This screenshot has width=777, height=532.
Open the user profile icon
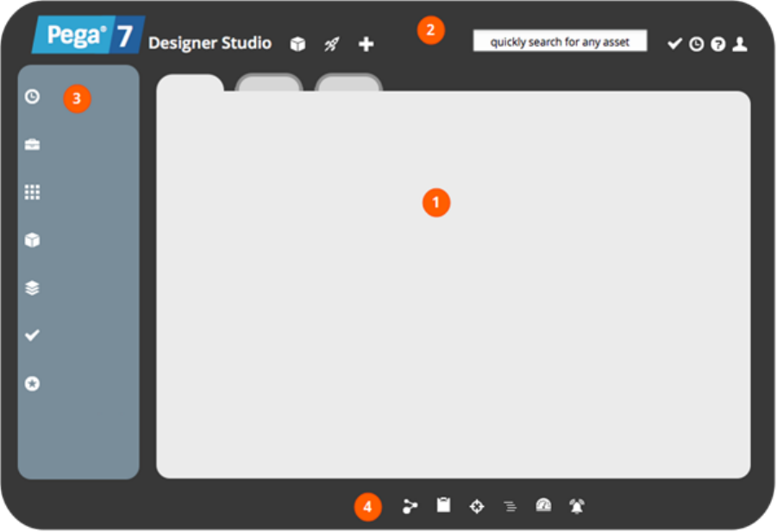[740, 44]
